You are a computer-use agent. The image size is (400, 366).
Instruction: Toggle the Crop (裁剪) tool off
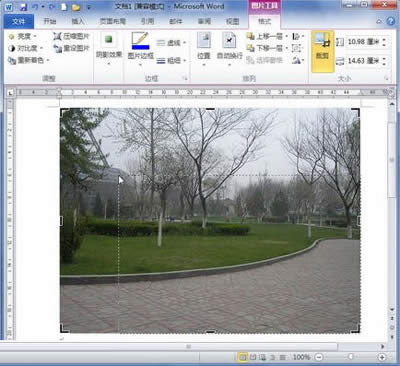pyautogui.click(x=322, y=51)
